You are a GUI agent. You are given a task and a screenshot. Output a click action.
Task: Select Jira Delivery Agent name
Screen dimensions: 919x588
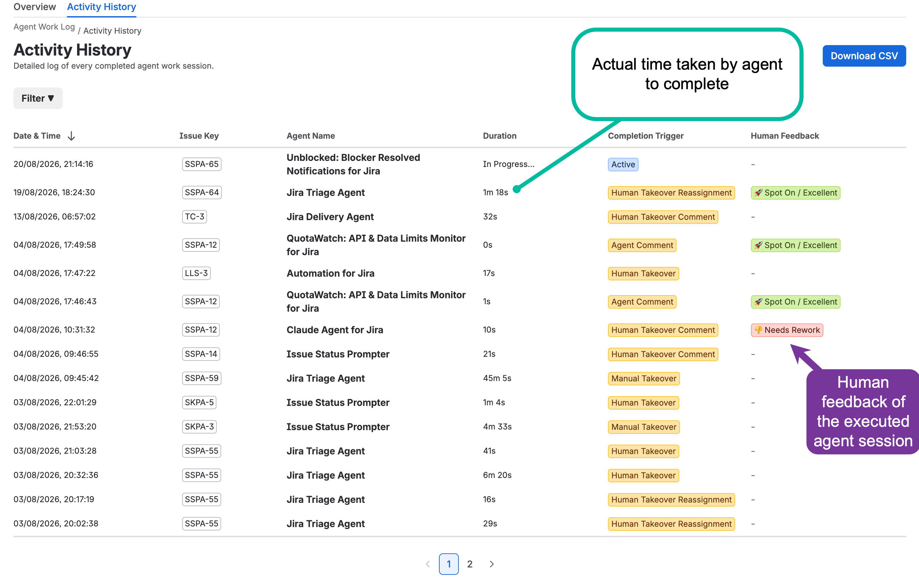(330, 217)
